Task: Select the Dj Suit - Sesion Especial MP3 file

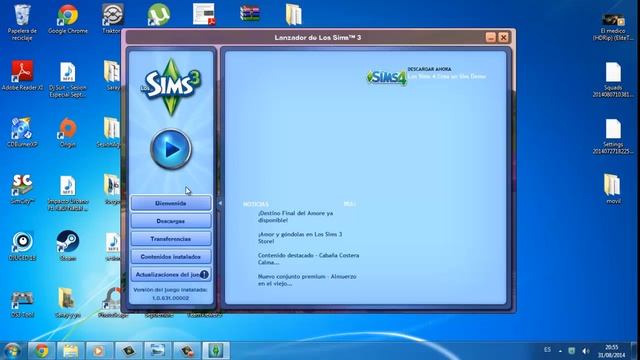Action: point(68,80)
